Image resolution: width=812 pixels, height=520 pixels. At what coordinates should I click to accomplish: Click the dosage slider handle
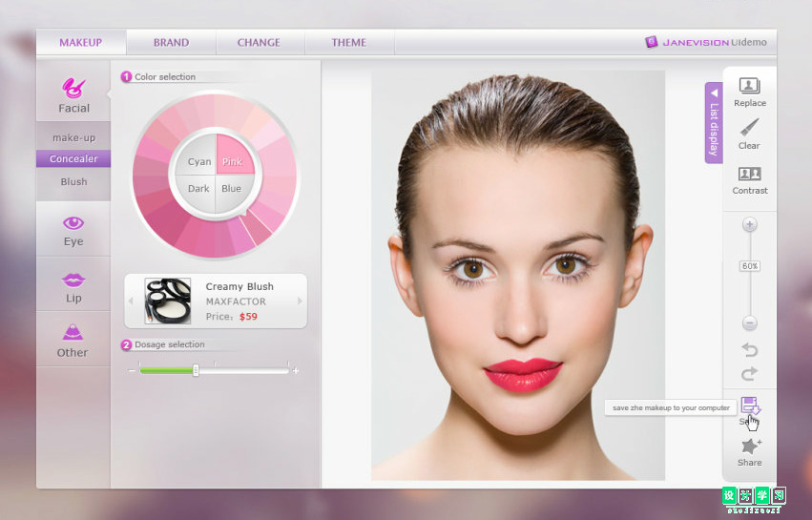196,370
